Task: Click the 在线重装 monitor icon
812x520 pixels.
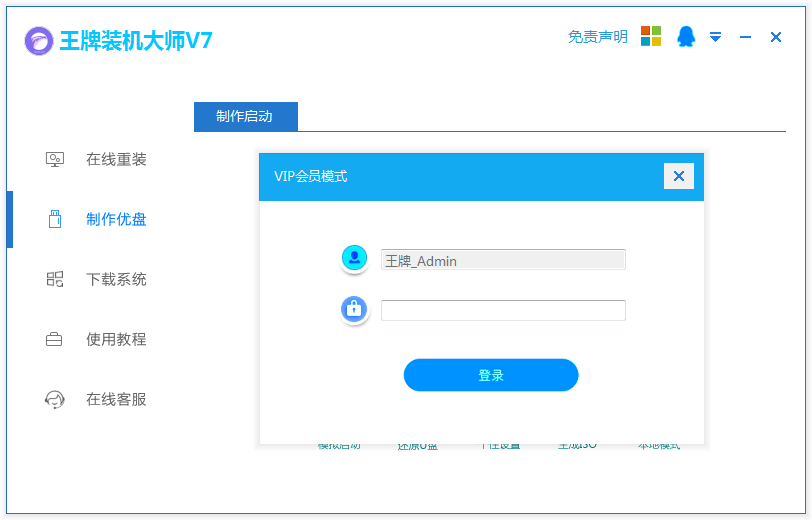Action: pos(55,160)
